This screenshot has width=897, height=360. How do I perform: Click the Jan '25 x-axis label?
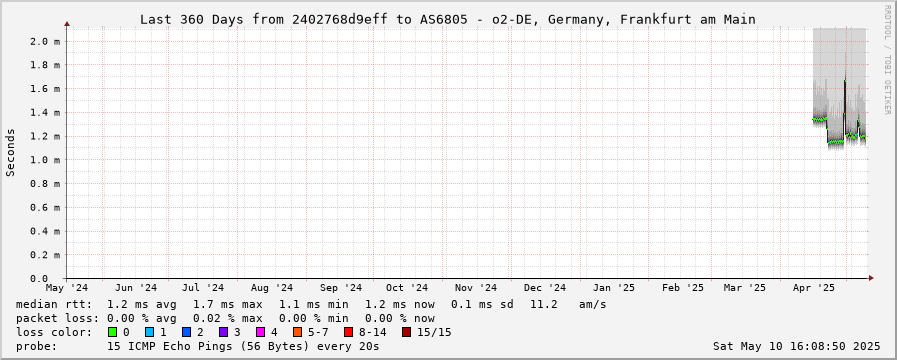(613, 287)
